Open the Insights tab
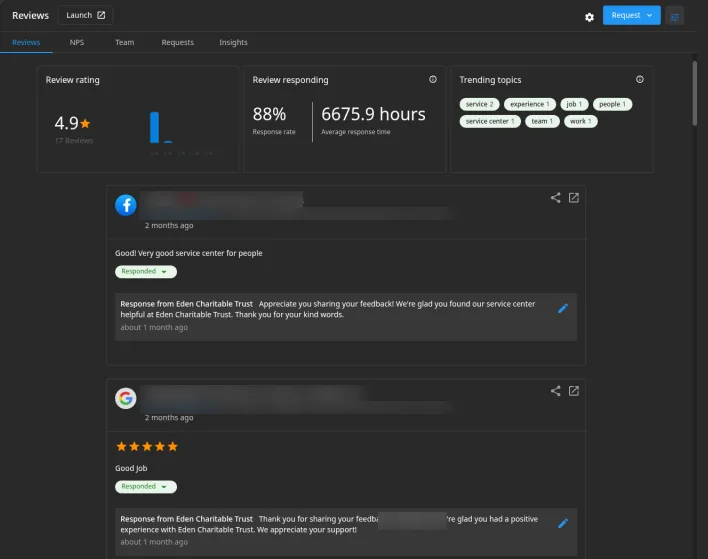Screen dimensions: 708x559 point(233,42)
